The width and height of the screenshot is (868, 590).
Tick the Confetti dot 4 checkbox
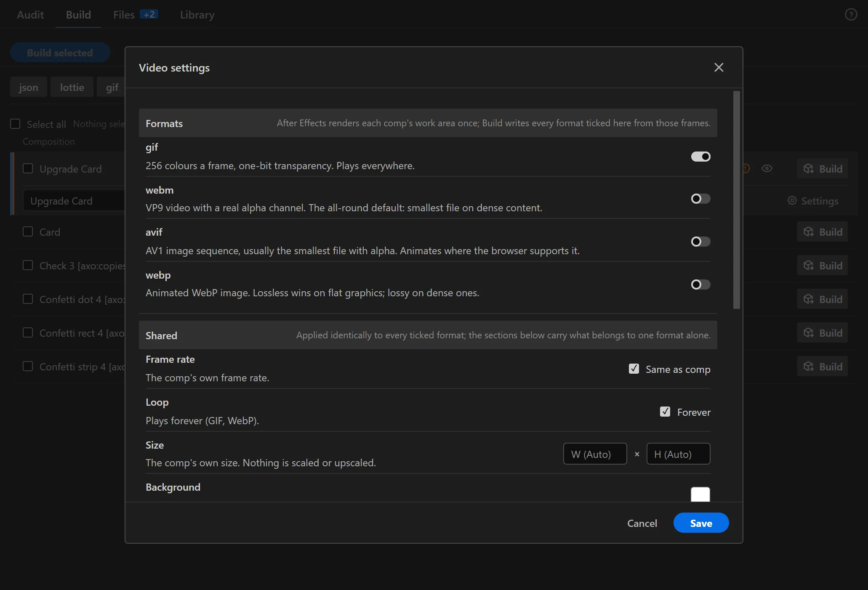(28, 299)
